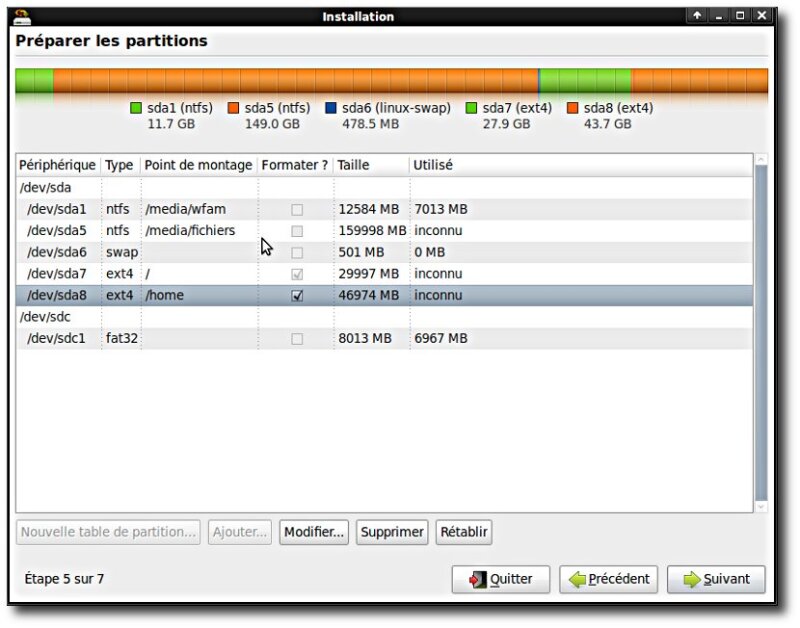Click the first green sda1 segment in partition bar

[34, 81]
